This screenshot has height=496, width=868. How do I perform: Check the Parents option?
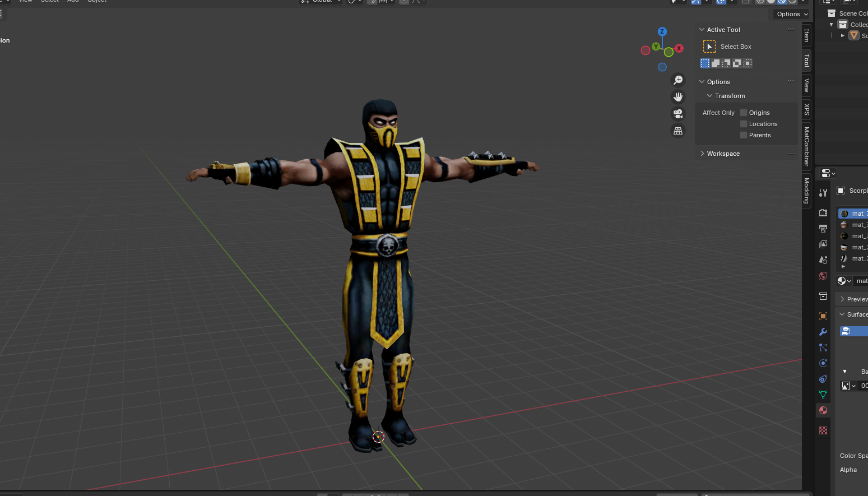(742, 135)
